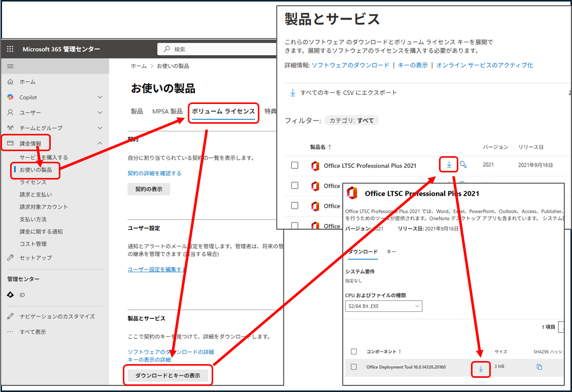Screen dimensions: 572x392
Task: Expand the ユーザー sidebar chevron
Action: (100, 113)
